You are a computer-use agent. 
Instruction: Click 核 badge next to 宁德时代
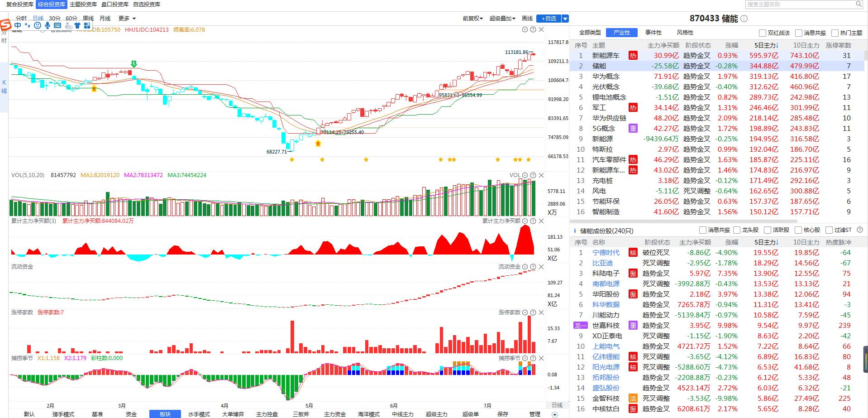click(633, 253)
